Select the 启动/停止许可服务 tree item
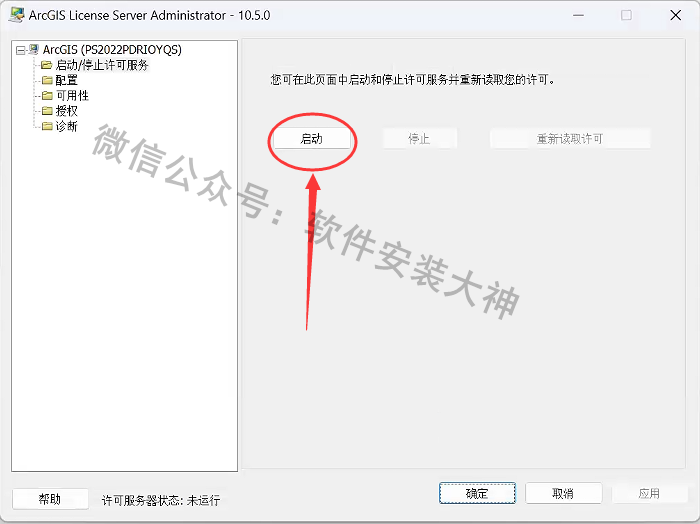This screenshot has width=700, height=524. coord(102,65)
